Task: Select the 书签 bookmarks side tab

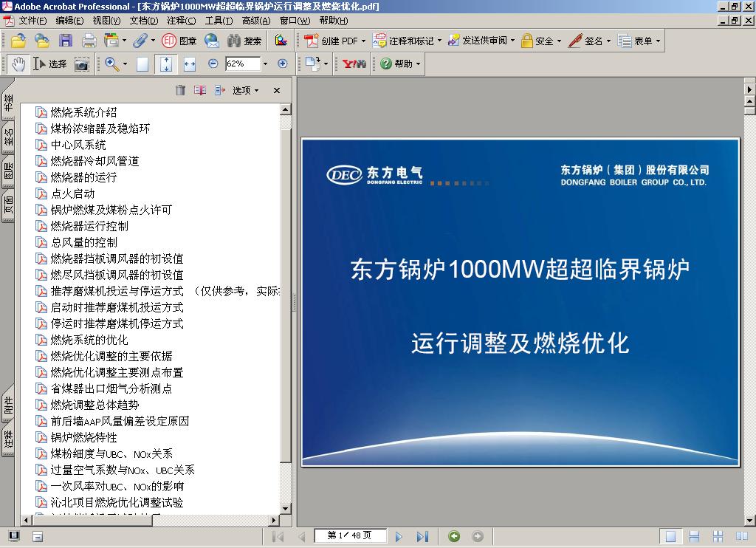Action: point(8,102)
